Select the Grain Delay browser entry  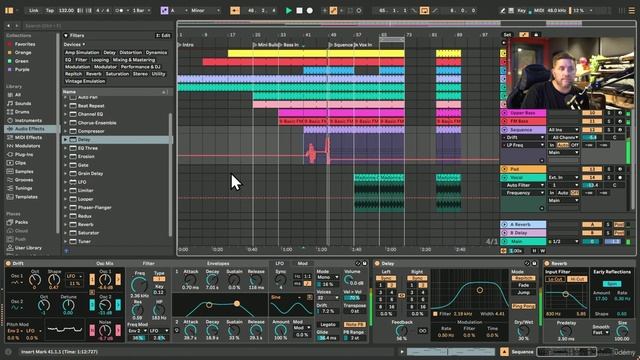(90, 173)
